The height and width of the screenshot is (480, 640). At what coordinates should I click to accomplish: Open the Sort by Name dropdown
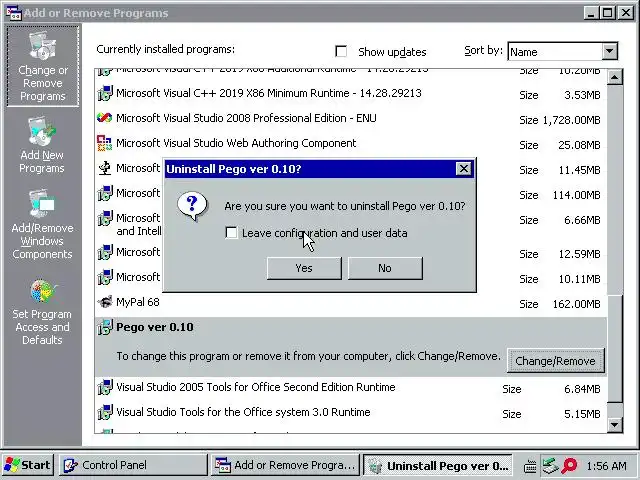(x=609, y=51)
